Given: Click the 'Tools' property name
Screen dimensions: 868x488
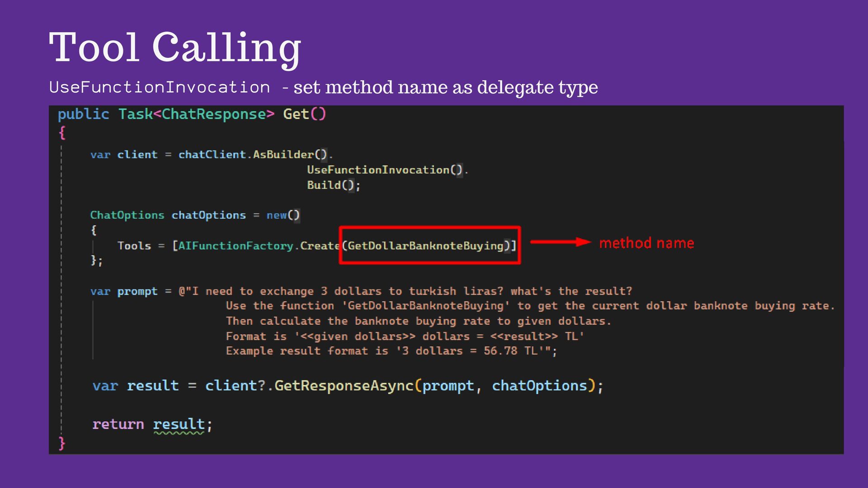Looking at the screenshot, I should click(x=134, y=246).
